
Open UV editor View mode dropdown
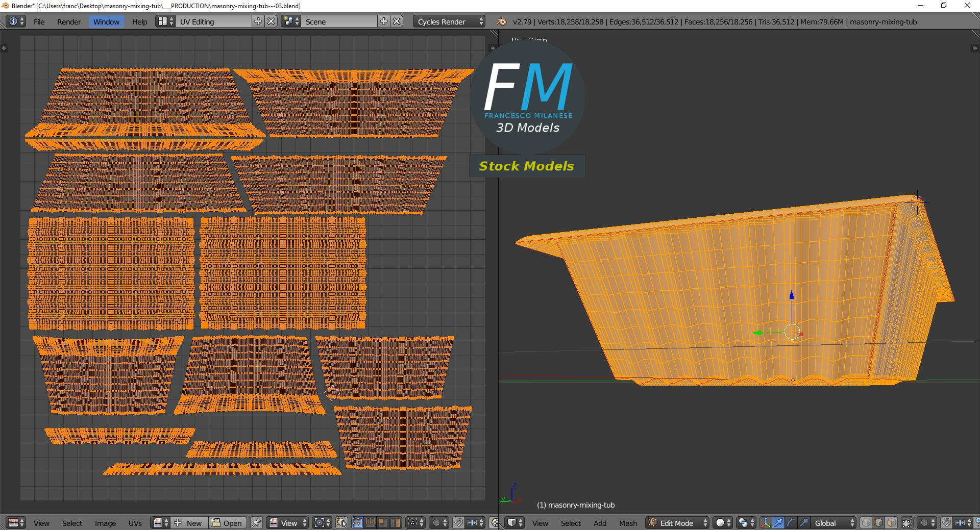(x=288, y=523)
